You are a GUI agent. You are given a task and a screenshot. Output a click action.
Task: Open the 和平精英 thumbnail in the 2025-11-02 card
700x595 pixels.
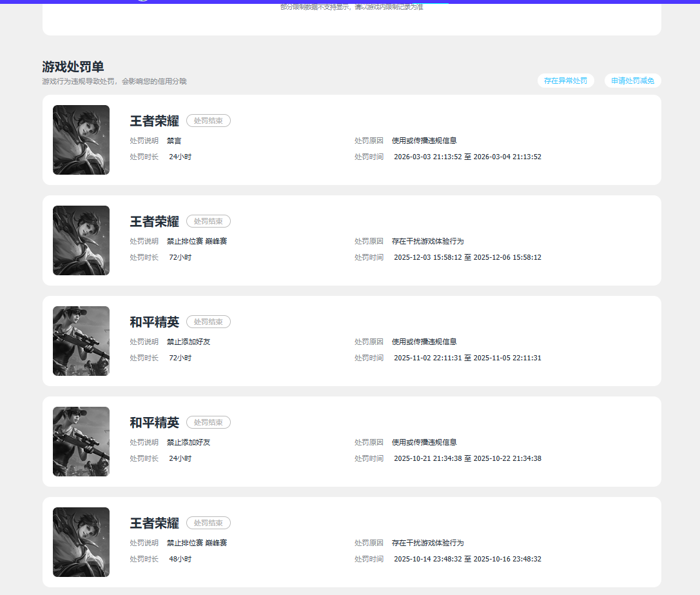click(x=81, y=341)
